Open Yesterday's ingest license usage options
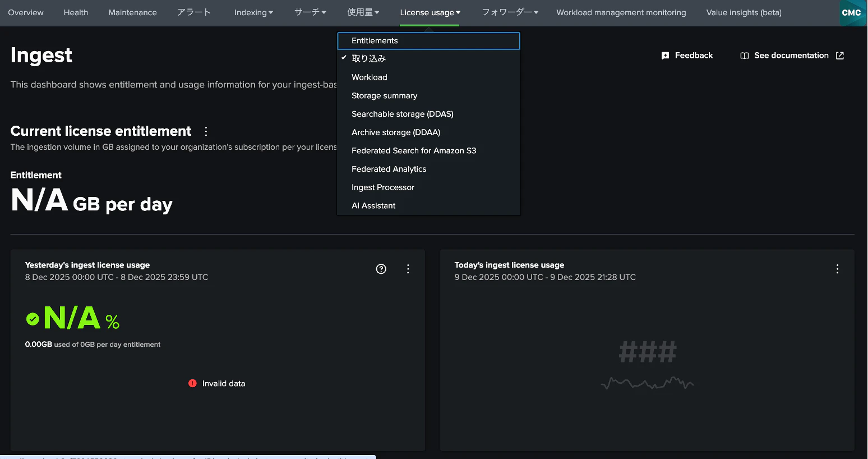This screenshot has height=459, width=868. click(x=408, y=269)
